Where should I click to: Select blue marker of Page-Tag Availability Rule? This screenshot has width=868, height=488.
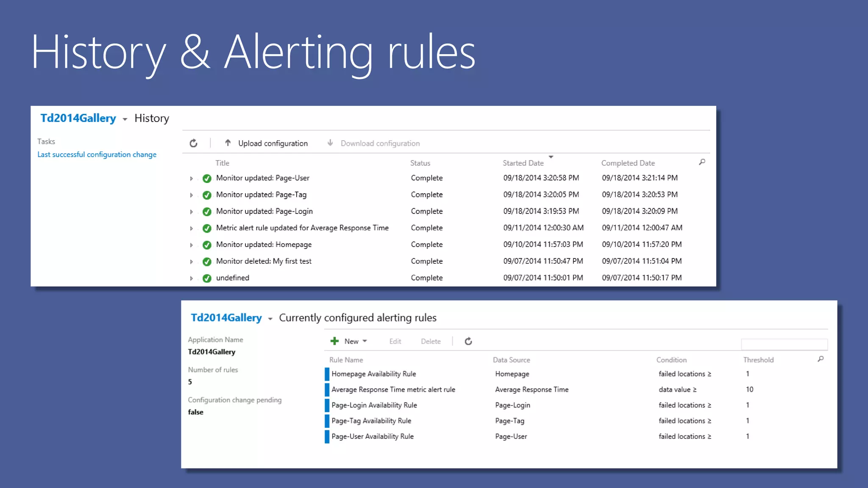pyautogui.click(x=327, y=421)
